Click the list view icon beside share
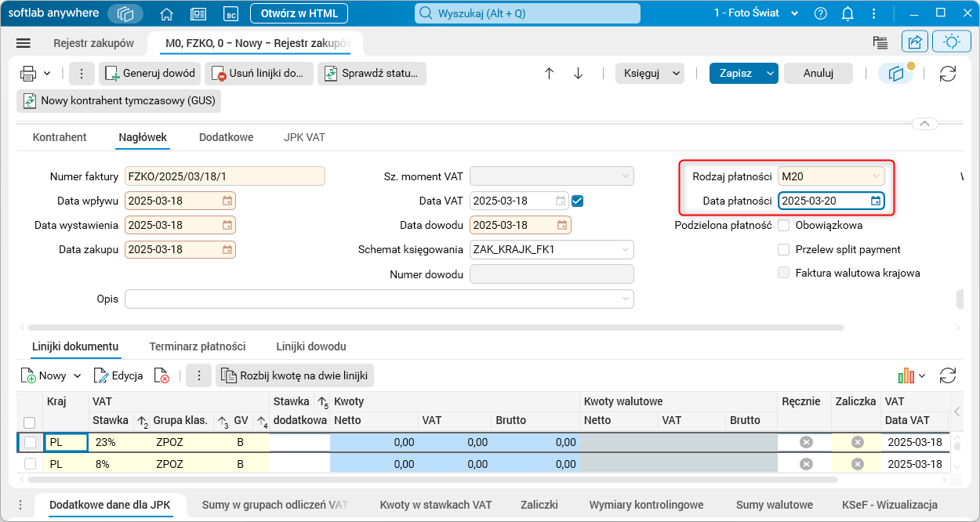The height and width of the screenshot is (522, 980). (880, 42)
